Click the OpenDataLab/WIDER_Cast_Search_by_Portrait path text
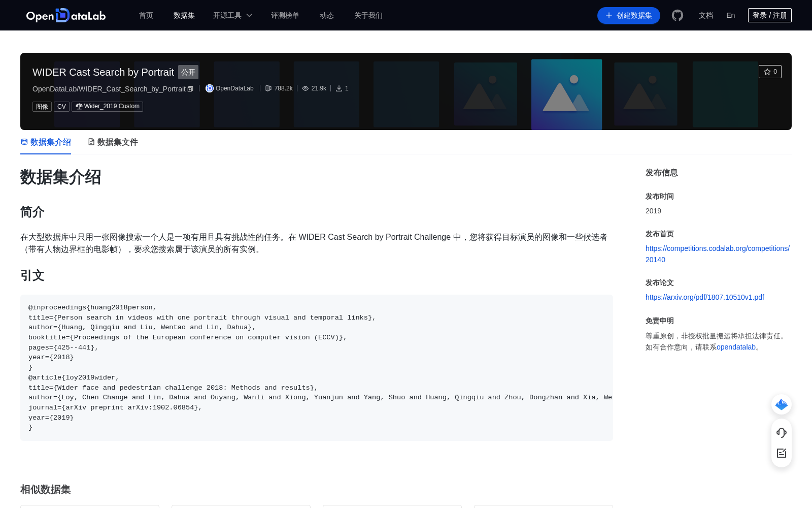The width and height of the screenshot is (812, 508). pos(109,89)
